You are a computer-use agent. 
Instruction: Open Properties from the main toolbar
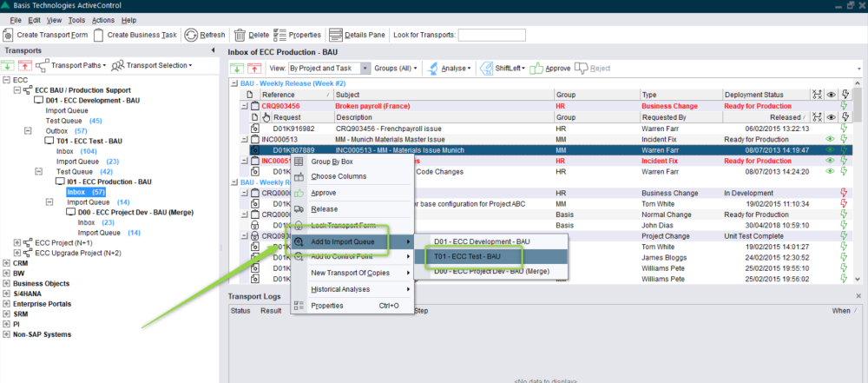click(x=297, y=35)
